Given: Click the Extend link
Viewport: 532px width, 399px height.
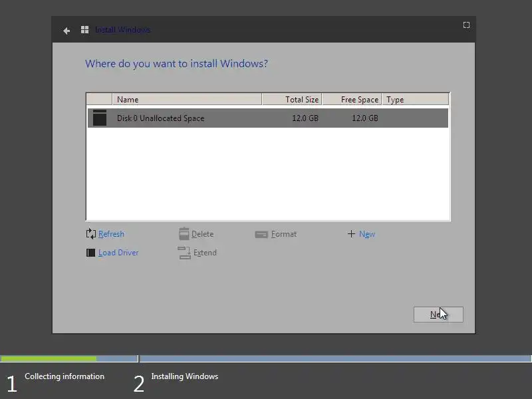Looking at the screenshot, I should point(205,253).
